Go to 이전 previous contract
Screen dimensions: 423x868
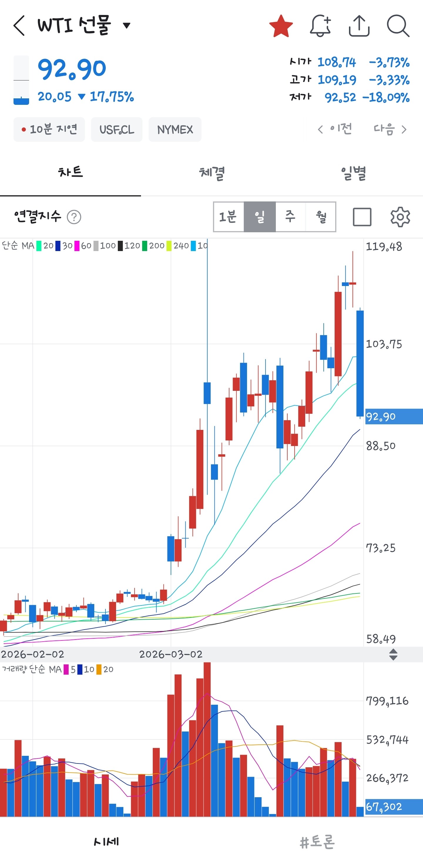click(x=335, y=129)
